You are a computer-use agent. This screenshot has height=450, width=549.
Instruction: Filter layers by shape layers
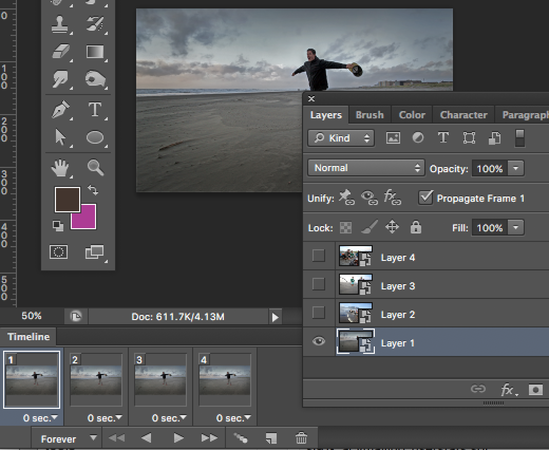coord(469,138)
